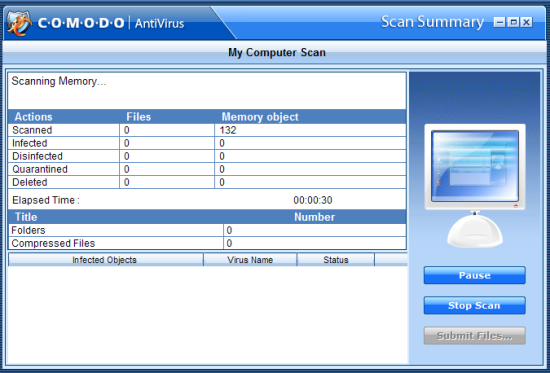
Task: Select the Scanned row in actions table
Action: (x=207, y=130)
